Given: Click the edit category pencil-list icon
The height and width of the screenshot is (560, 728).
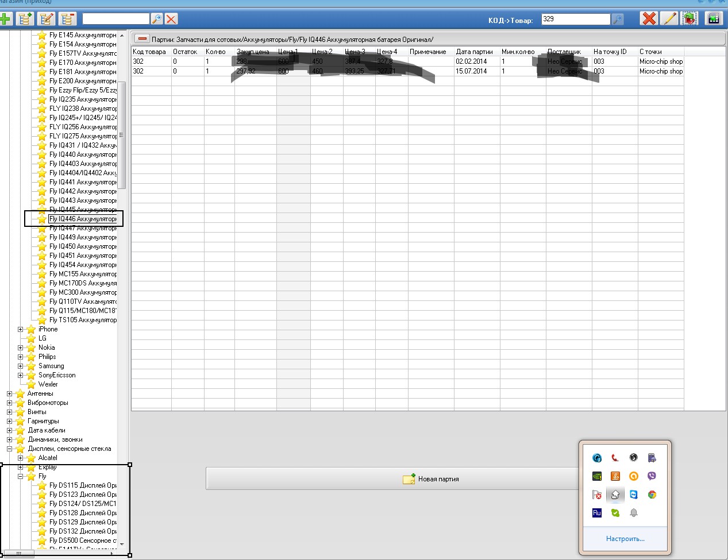Looking at the screenshot, I should [x=47, y=19].
